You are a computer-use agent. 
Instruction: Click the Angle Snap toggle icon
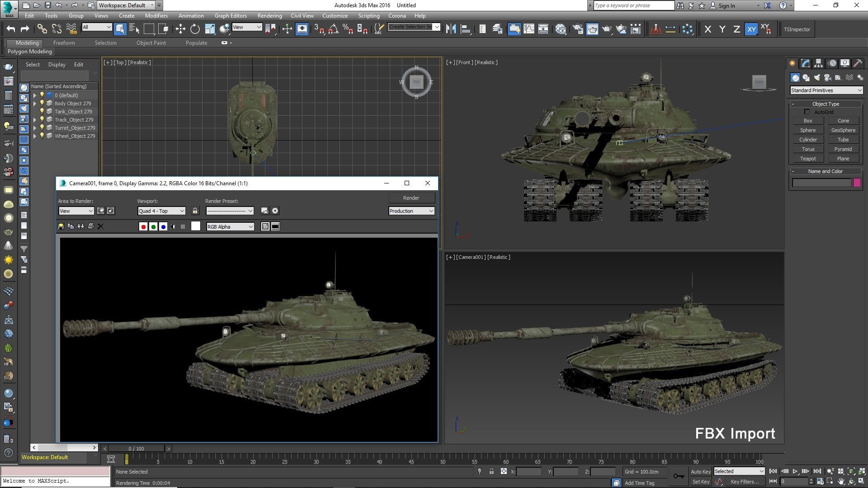(333, 29)
